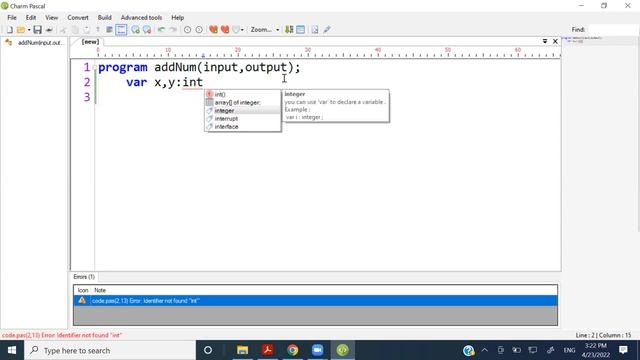Image resolution: width=640 pixels, height=360 pixels.
Task: Open a file using the folder icon
Action: coord(20,30)
